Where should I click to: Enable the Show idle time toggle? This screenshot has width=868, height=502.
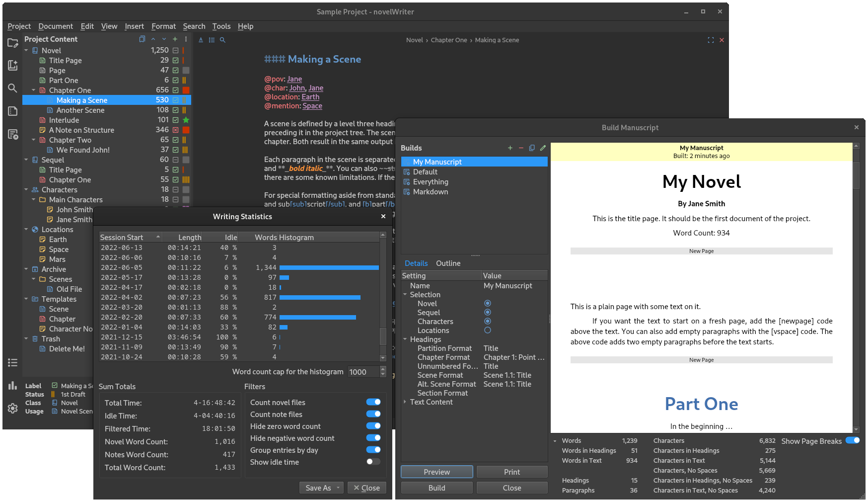[373, 462]
